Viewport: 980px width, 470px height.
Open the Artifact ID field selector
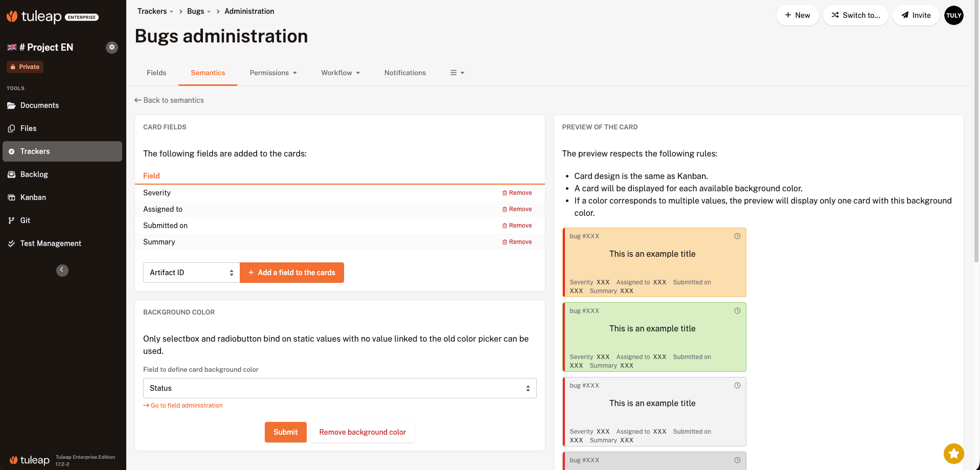point(191,273)
